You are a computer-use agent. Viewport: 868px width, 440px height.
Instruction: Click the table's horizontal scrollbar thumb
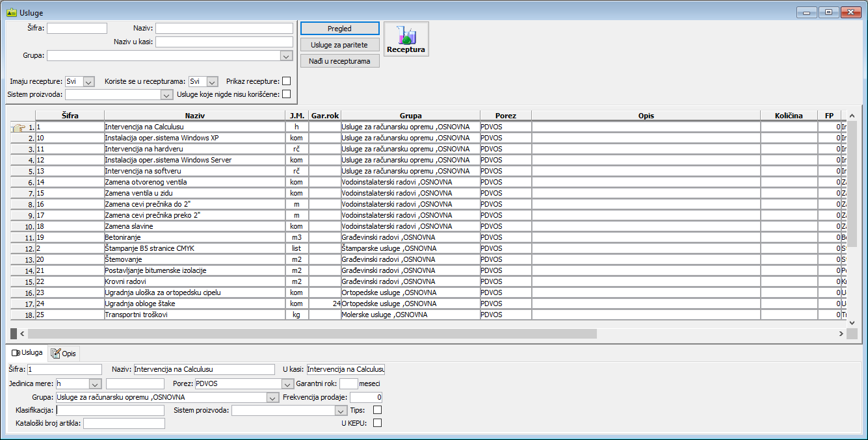pyautogui.click(x=312, y=333)
